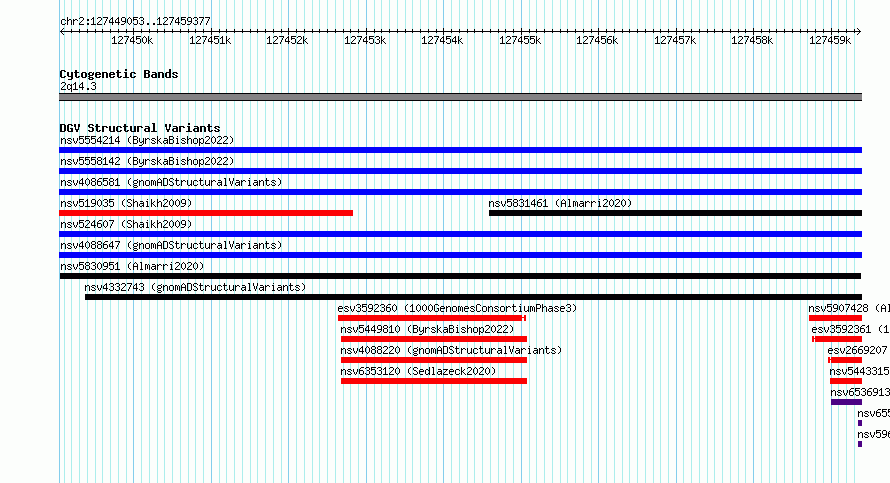
Task: Click the DGV Structural Variants track title
Action: tap(140, 128)
